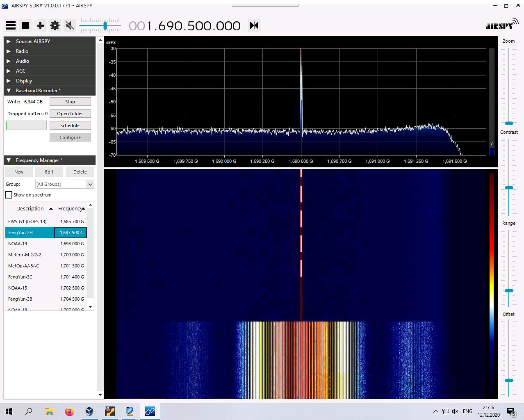This screenshot has width=524, height=420.
Task: Expand the AGC panel
Action: [50, 71]
